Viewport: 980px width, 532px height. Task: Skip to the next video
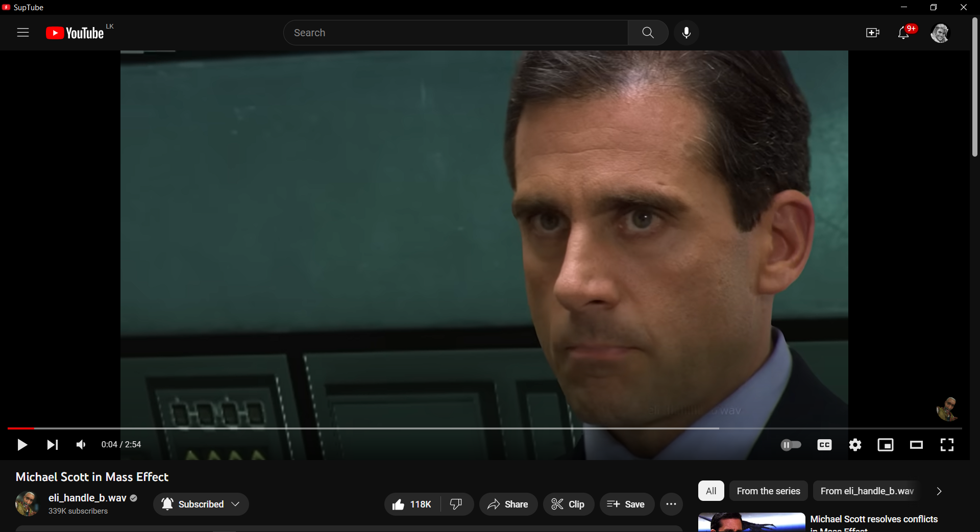52,445
